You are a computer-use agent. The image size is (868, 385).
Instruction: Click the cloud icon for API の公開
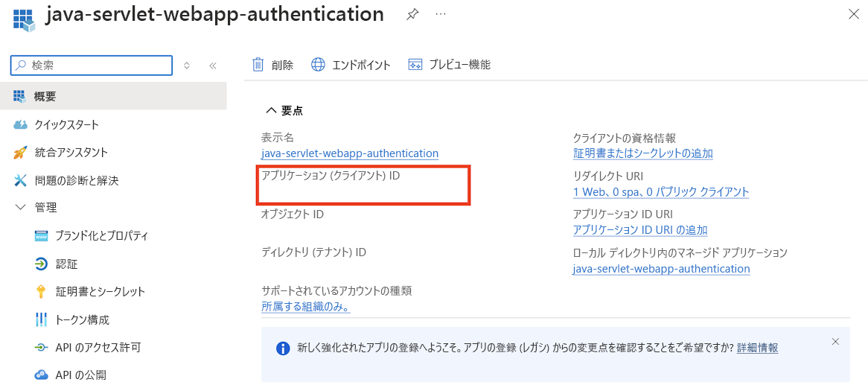[x=41, y=375]
